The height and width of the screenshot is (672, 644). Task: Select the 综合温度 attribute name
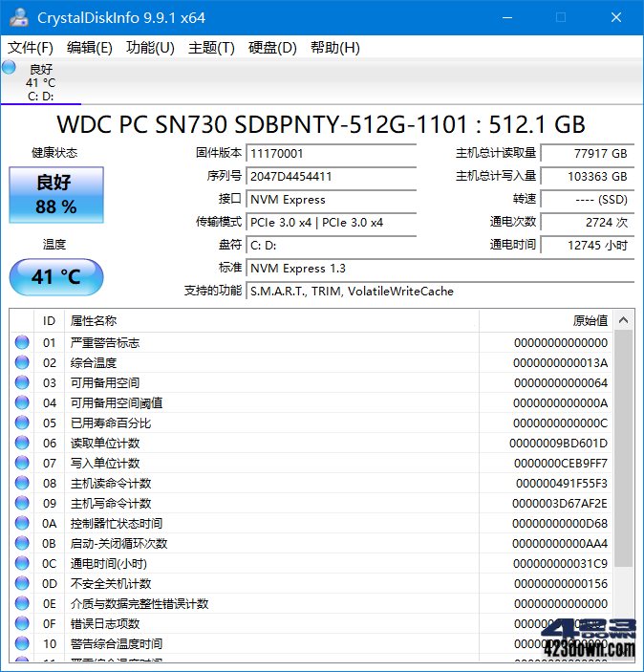94,363
